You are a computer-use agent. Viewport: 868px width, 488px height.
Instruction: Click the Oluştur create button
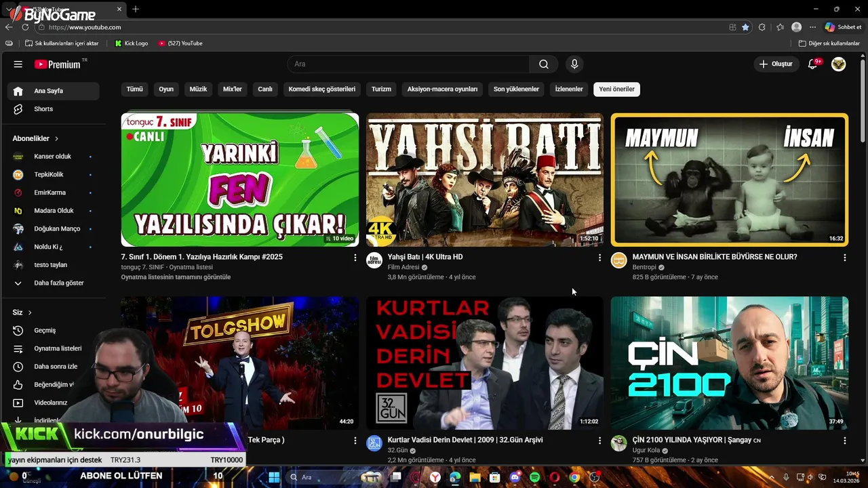click(x=776, y=64)
